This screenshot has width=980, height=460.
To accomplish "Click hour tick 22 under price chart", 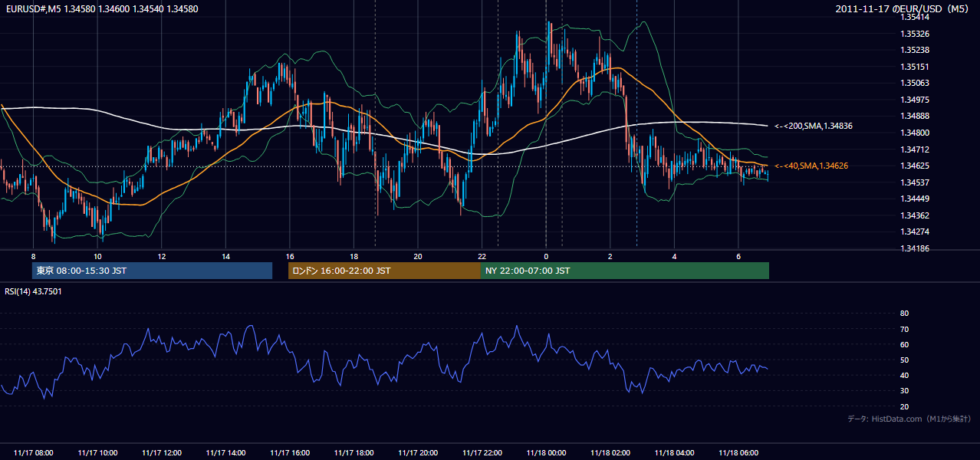I will point(482,256).
